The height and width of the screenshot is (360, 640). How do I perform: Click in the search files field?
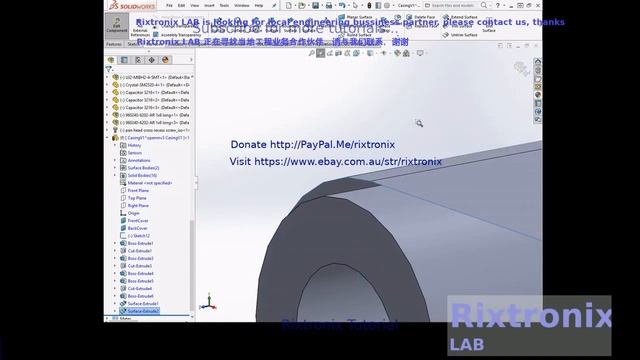coord(452,6)
